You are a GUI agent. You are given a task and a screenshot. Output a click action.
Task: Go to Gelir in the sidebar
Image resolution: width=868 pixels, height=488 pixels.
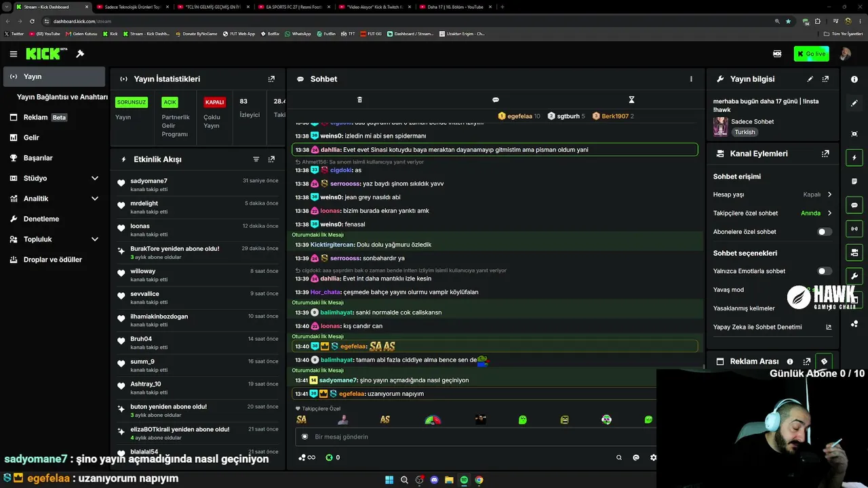coord(54,138)
